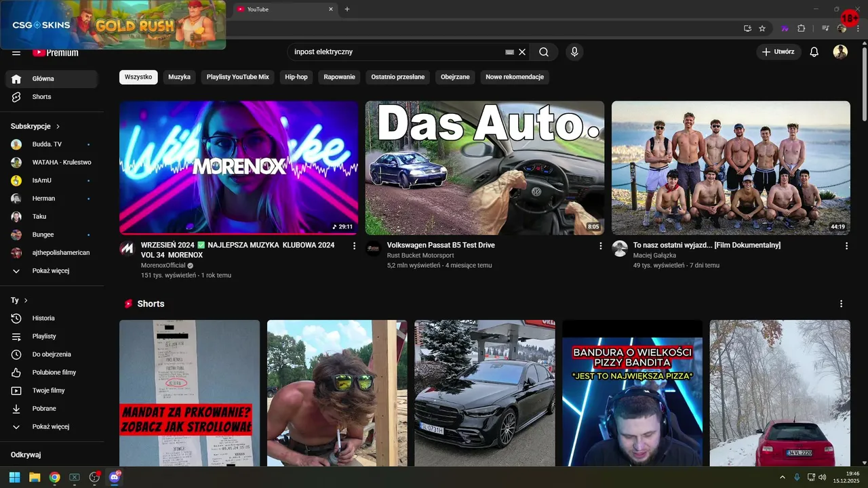Image resolution: width=868 pixels, height=488 pixels.
Task: Open the MorenoxOfficial channel avatar
Action: point(127,248)
